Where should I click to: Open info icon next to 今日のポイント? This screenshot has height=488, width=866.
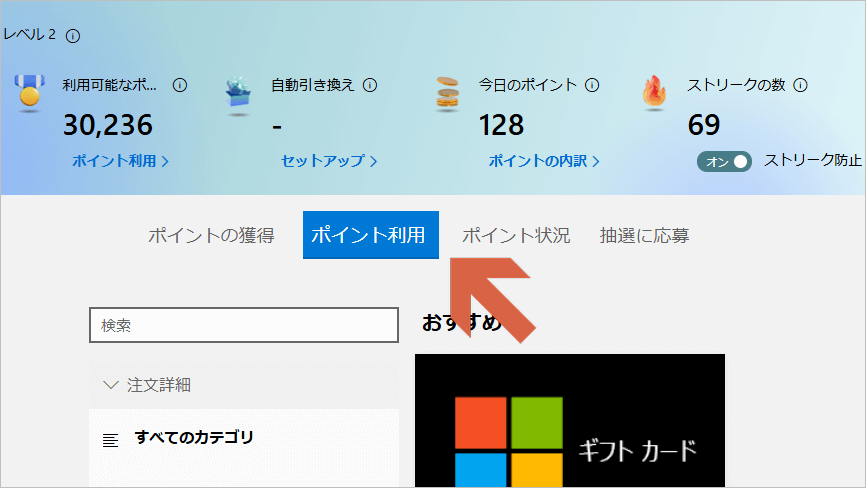coord(592,85)
